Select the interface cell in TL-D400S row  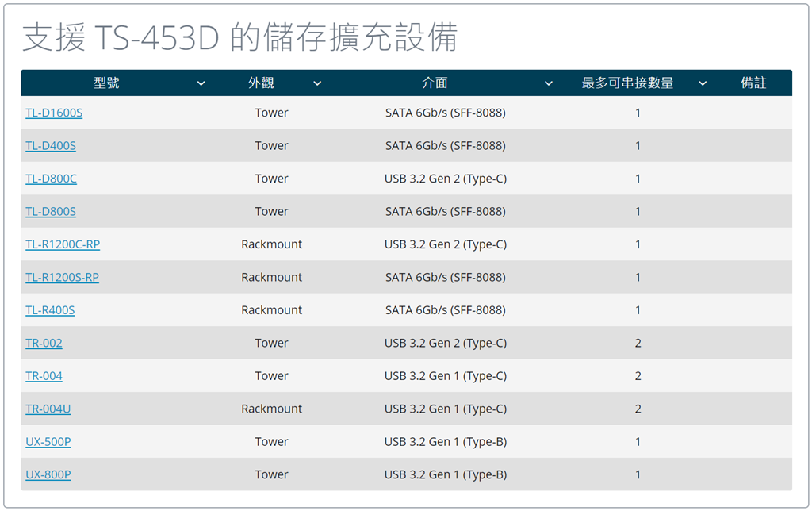[x=446, y=146]
